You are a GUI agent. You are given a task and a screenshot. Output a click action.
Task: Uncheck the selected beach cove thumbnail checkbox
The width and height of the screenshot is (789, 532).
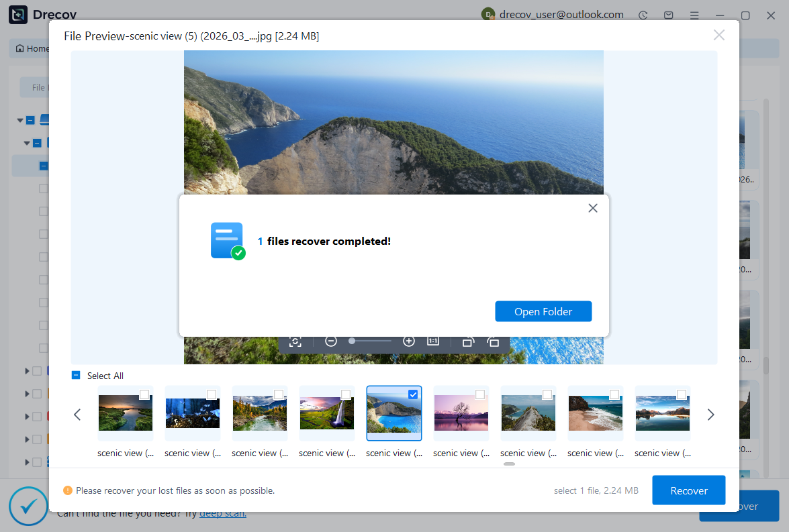click(413, 394)
